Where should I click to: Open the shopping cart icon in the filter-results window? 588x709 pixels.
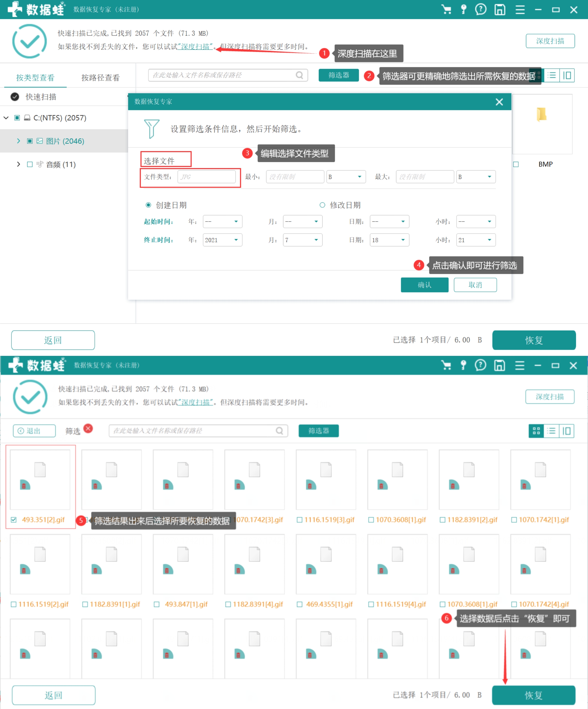tap(446, 365)
